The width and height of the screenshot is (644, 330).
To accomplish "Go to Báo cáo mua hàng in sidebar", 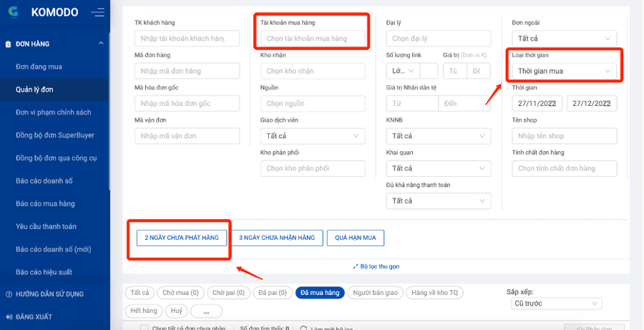I will click(x=45, y=203).
